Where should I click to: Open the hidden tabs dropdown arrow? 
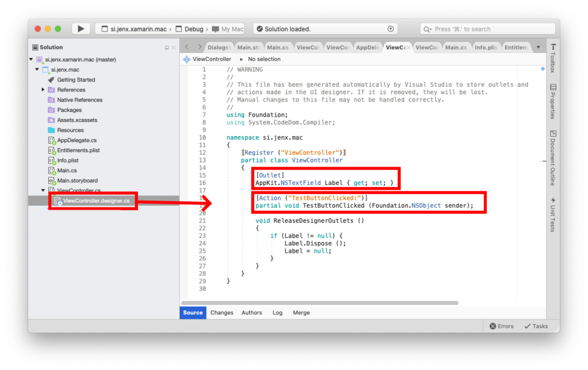[538, 47]
